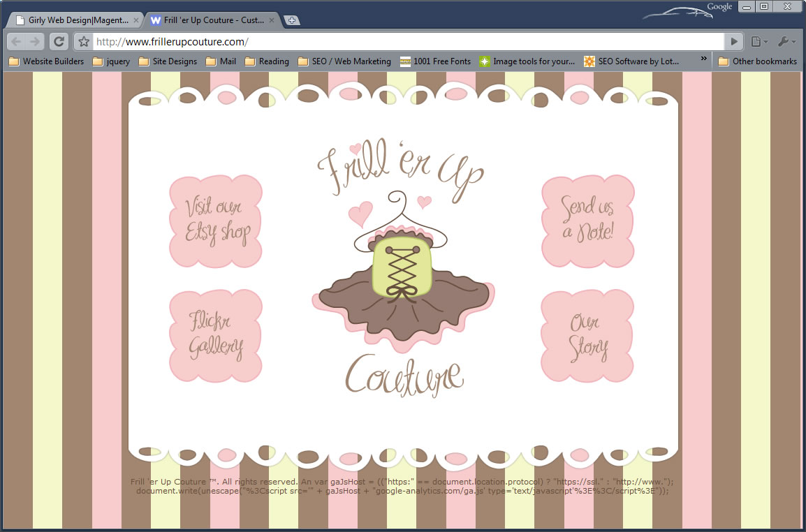Click the Send us a Note button
Viewport: 806px width, 532px height.
(587, 221)
